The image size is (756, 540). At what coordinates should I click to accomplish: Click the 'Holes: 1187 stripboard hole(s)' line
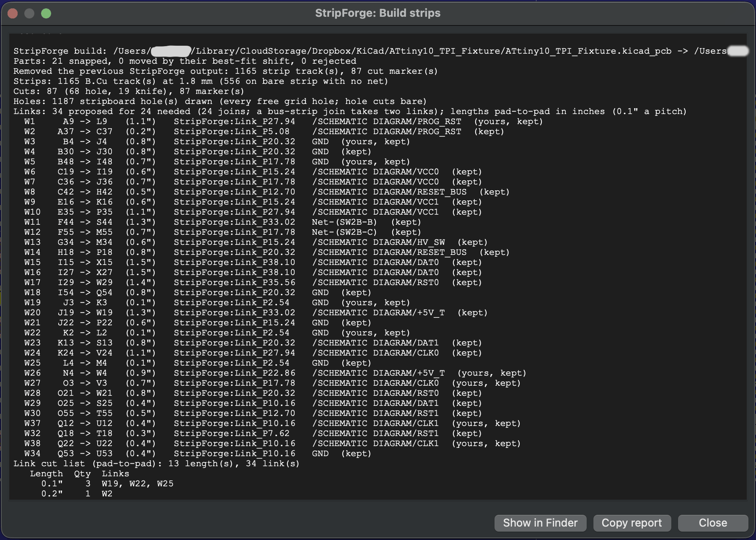tap(220, 101)
